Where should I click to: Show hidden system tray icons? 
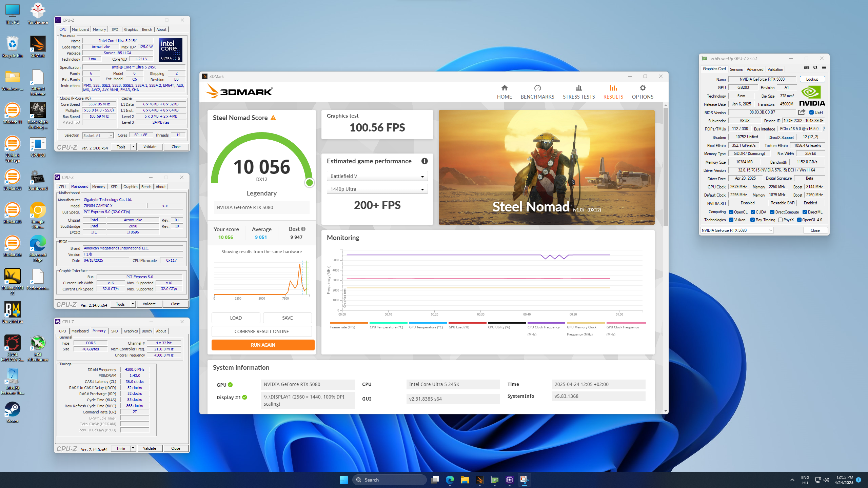[792, 480]
